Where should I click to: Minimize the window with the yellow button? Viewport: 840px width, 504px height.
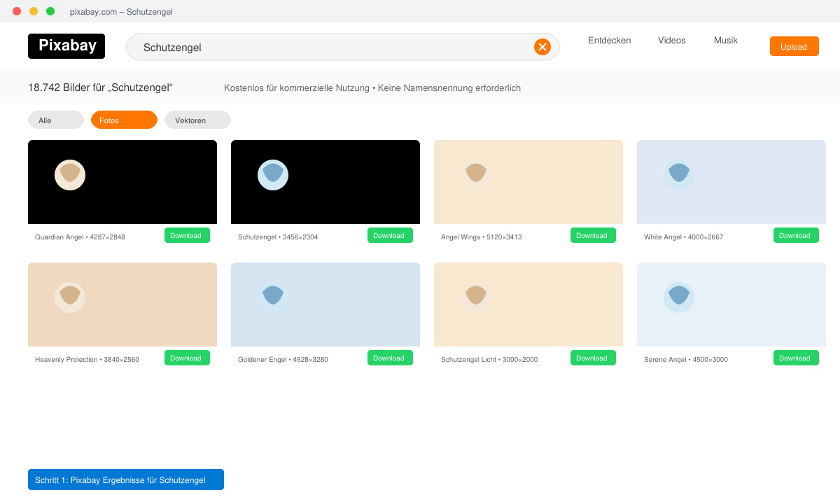click(34, 11)
